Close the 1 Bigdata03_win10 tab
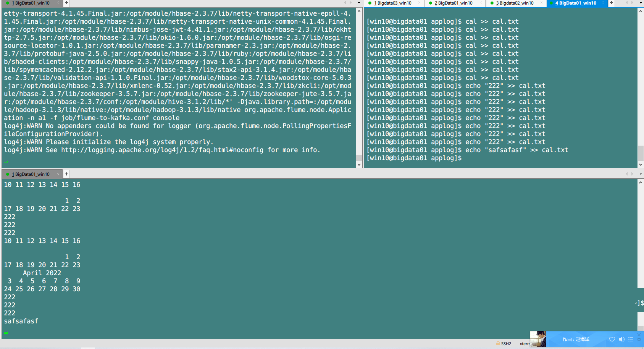 pyautogui.click(x=420, y=3)
